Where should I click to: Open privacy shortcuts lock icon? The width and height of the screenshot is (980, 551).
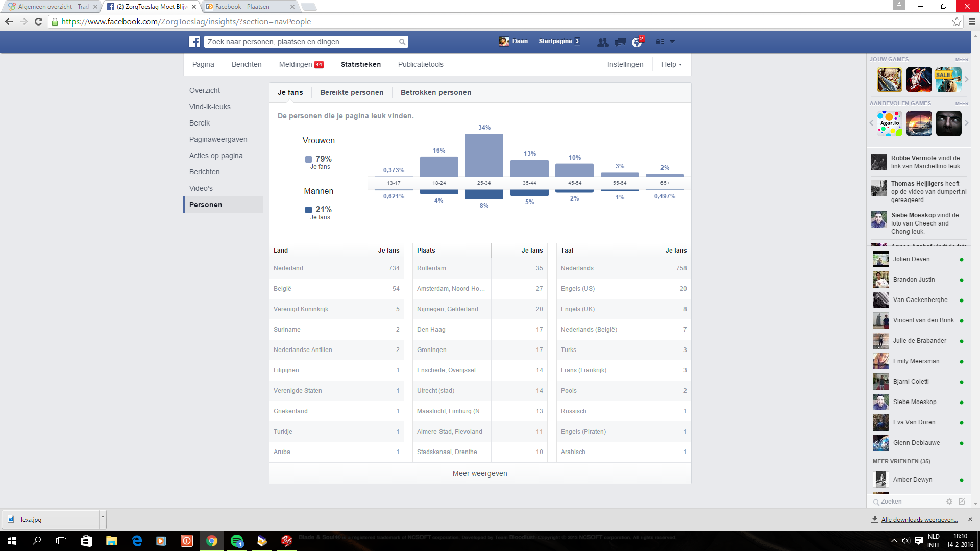point(660,42)
